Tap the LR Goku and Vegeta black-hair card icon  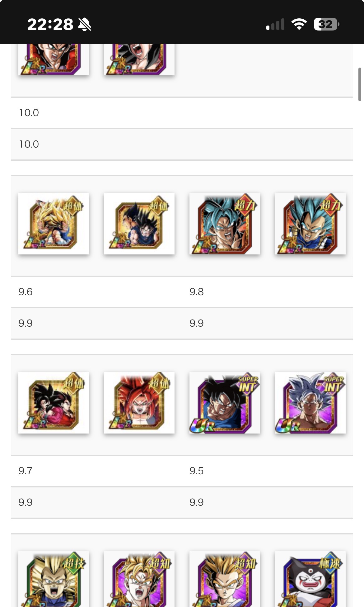(139, 224)
